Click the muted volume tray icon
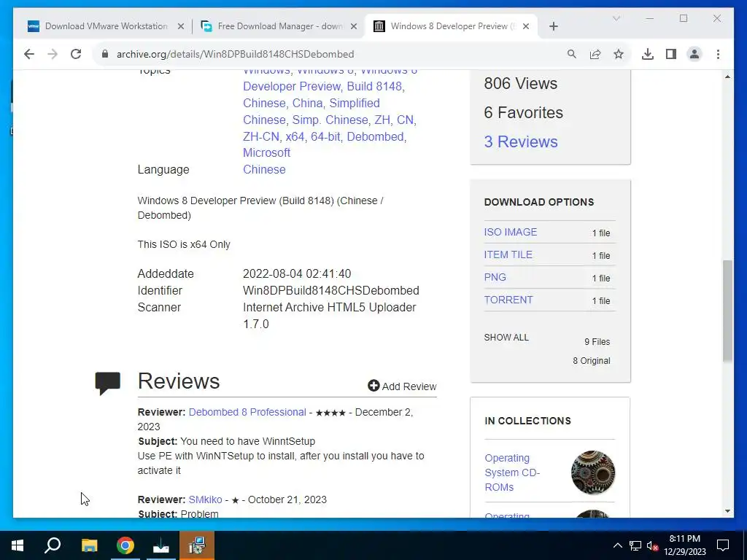This screenshot has height=560, width=747. 652,545
